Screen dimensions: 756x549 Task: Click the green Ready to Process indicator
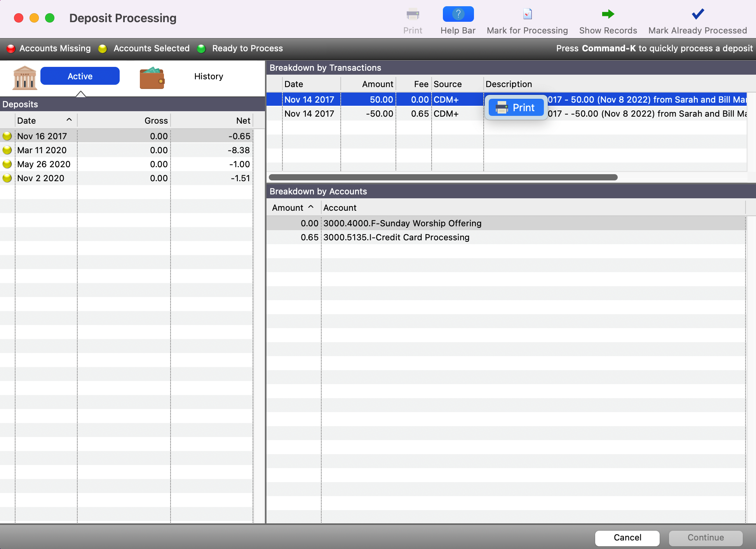(x=202, y=48)
